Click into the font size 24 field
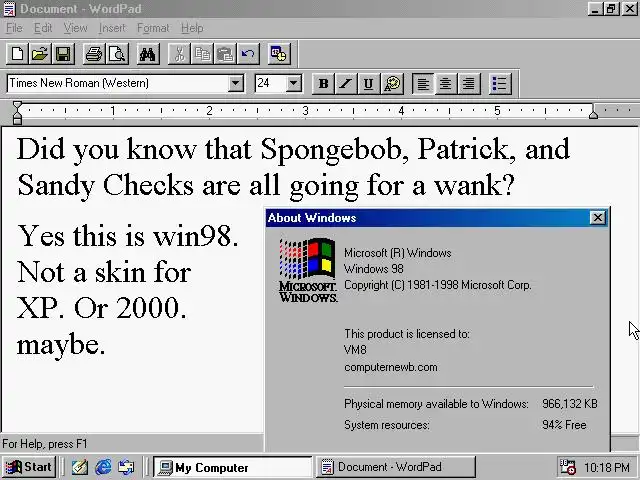The image size is (640, 480). (x=270, y=83)
